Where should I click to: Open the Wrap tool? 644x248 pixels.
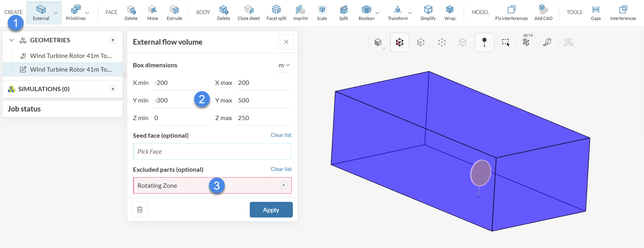point(450,13)
